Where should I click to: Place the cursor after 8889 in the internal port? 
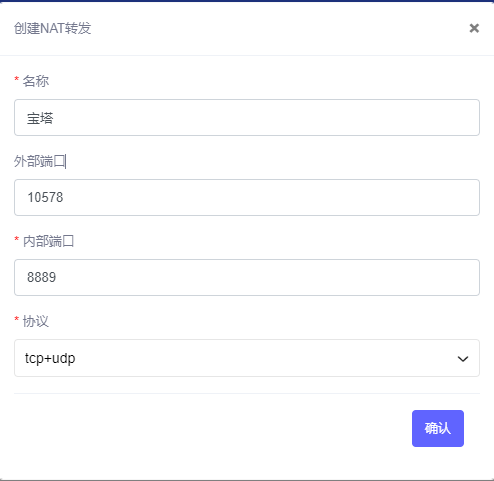point(57,277)
